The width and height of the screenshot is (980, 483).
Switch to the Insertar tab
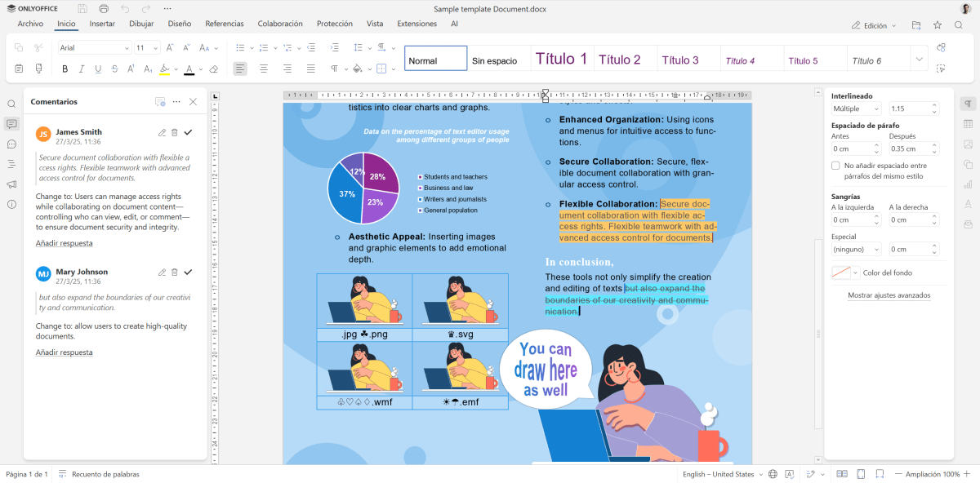point(102,24)
